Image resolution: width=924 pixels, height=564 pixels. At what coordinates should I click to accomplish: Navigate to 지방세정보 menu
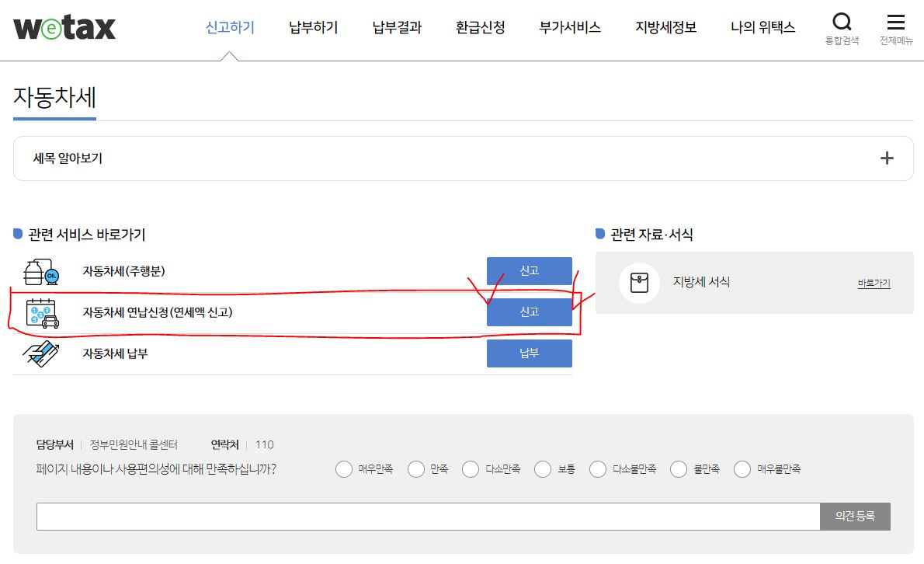click(x=665, y=26)
